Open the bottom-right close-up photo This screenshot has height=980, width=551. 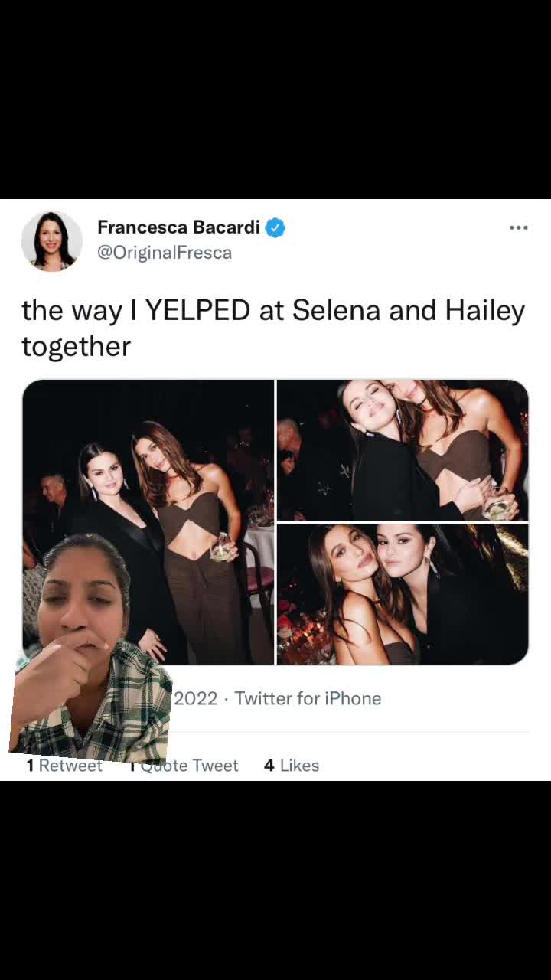(x=403, y=594)
